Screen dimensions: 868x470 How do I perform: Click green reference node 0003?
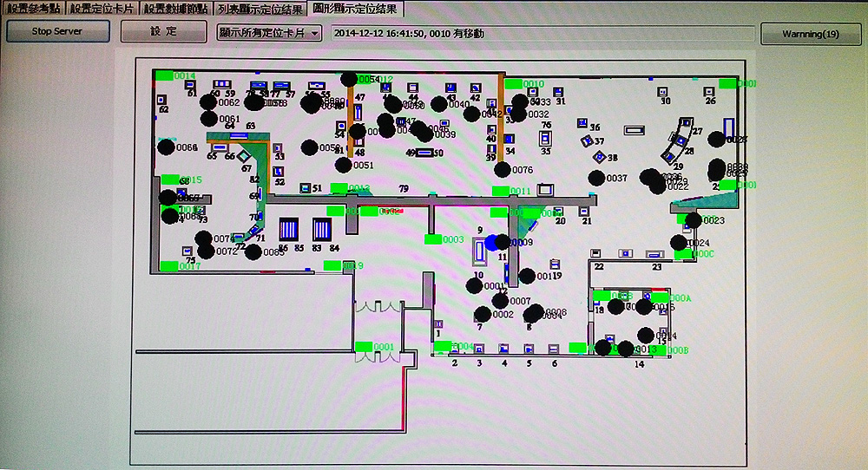(433, 239)
